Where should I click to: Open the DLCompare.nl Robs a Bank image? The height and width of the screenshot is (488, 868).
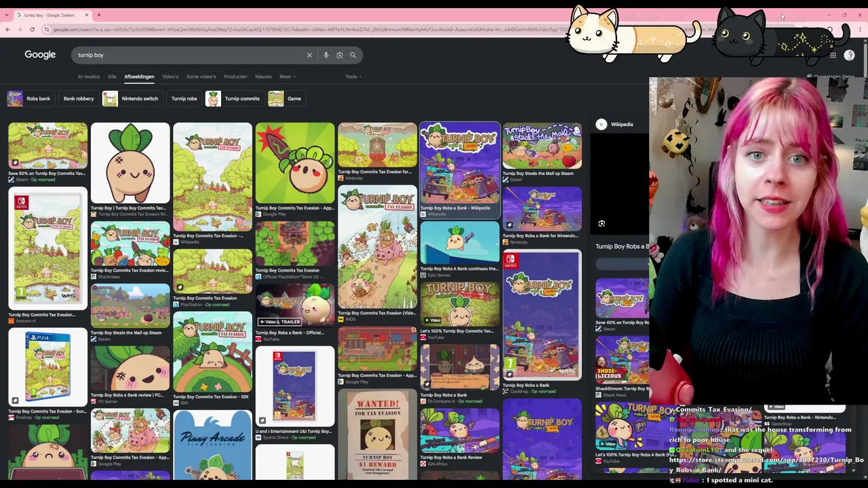[460, 367]
